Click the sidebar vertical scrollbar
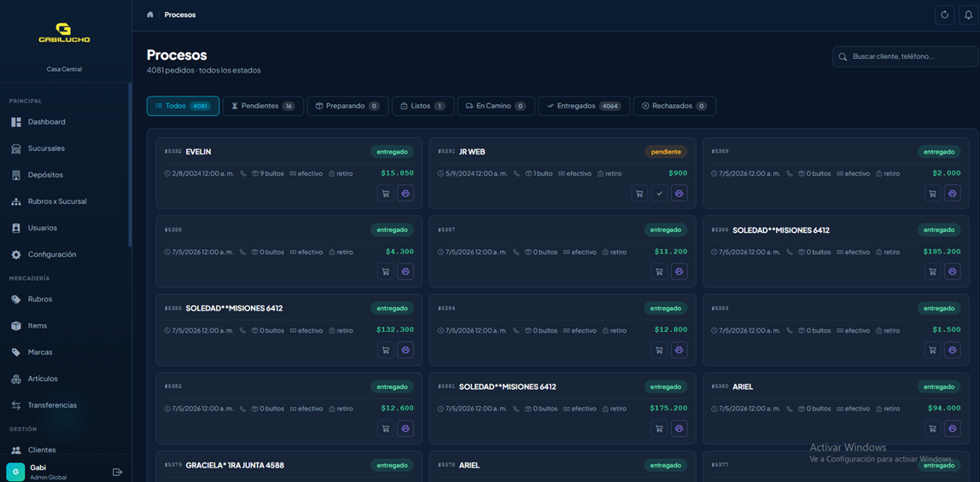 [x=130, y=164]
